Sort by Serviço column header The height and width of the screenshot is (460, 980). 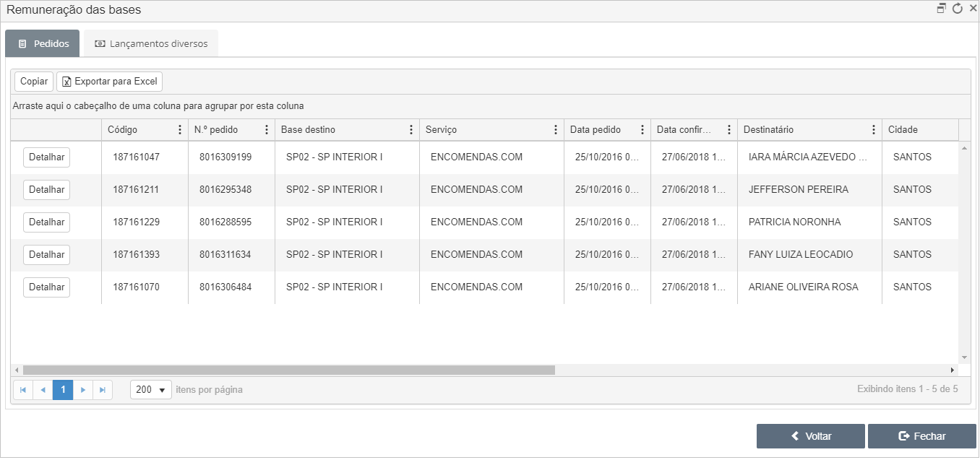pyautogui.click(x=441, y=130)
